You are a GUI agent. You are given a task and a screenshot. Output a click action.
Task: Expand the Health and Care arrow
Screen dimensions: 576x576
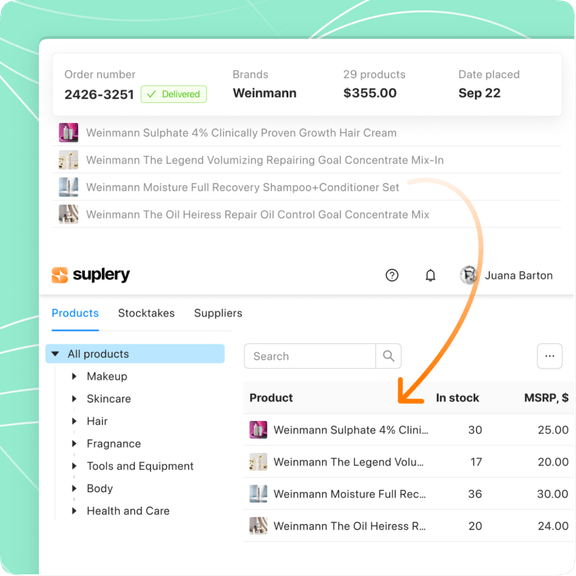coord(74,511)
